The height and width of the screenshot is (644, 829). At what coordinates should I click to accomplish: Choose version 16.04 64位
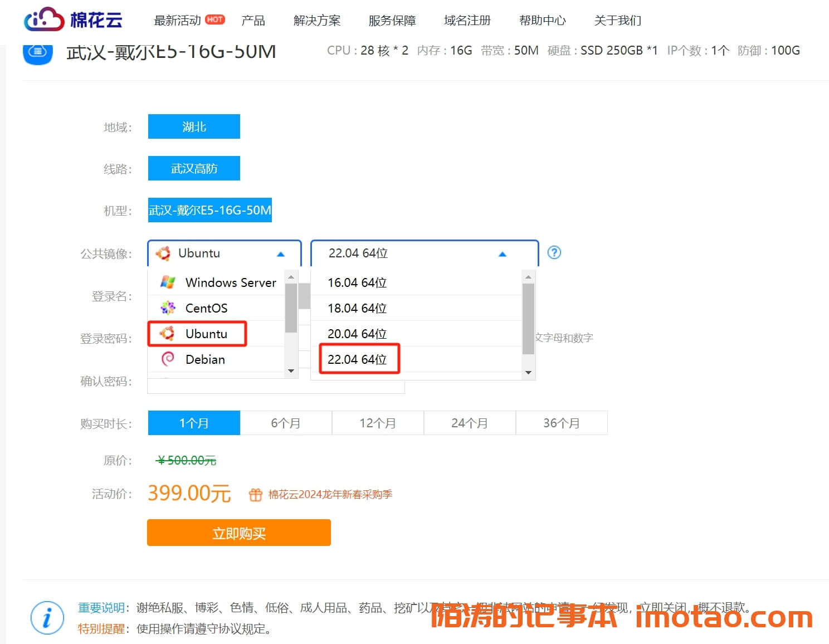point(416,282)
